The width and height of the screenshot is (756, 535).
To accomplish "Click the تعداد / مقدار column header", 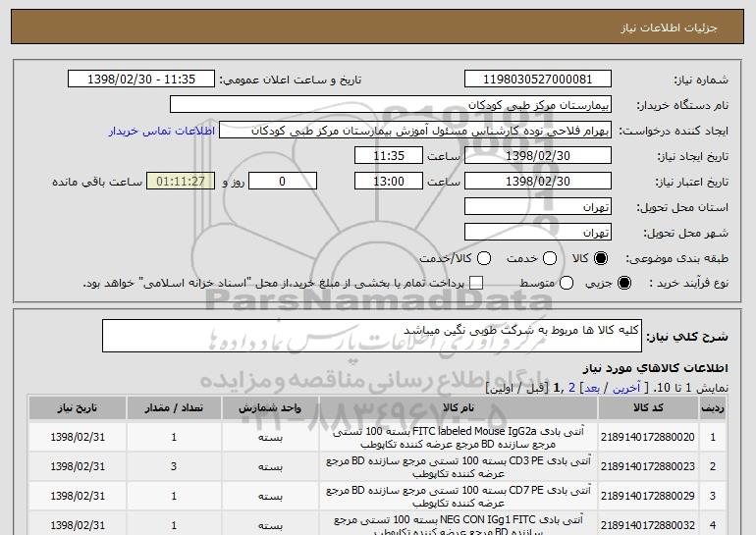I will coord(174,408).
